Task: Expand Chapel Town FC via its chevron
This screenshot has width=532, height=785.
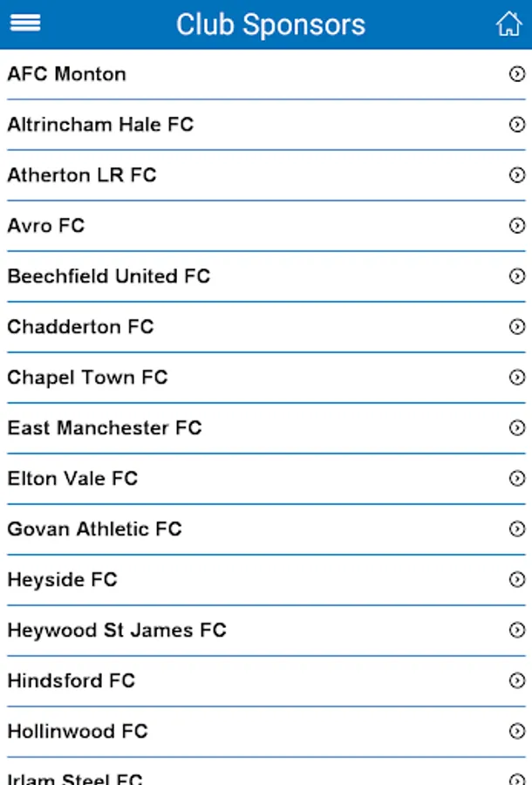Action: (x=517, y=377)
